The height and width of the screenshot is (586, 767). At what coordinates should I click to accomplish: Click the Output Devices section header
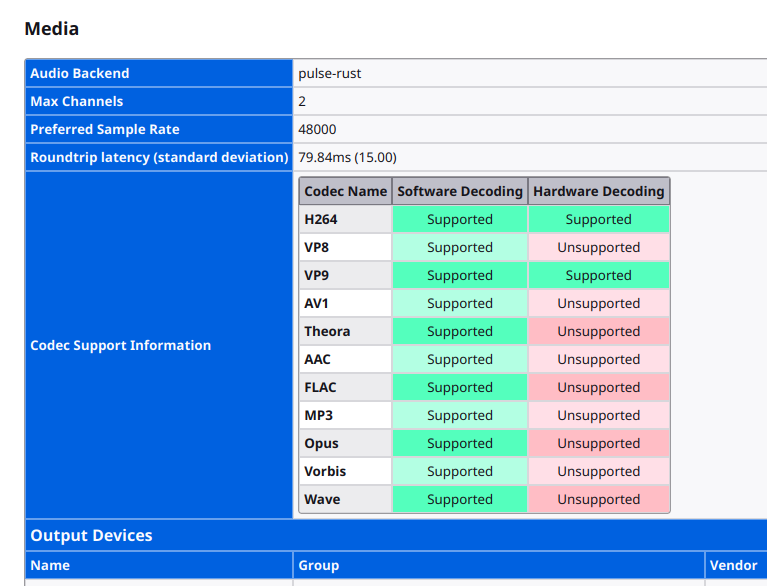pos(92,535)
